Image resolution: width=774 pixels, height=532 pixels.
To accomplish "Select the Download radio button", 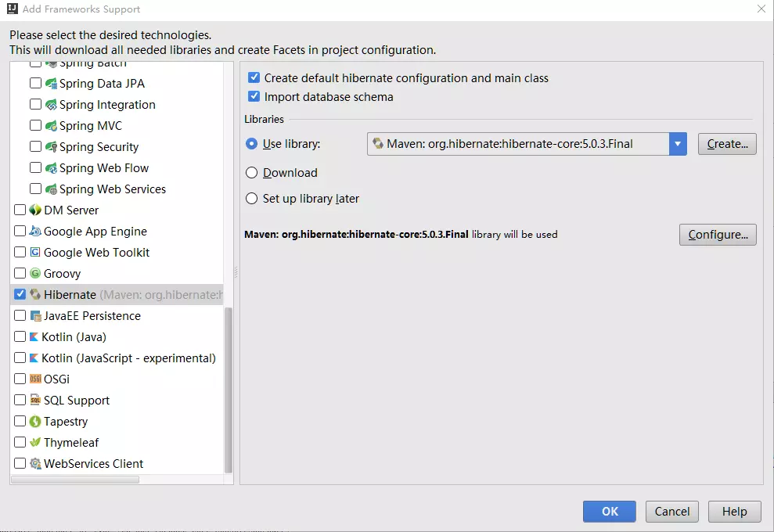I will coord(252,173).
